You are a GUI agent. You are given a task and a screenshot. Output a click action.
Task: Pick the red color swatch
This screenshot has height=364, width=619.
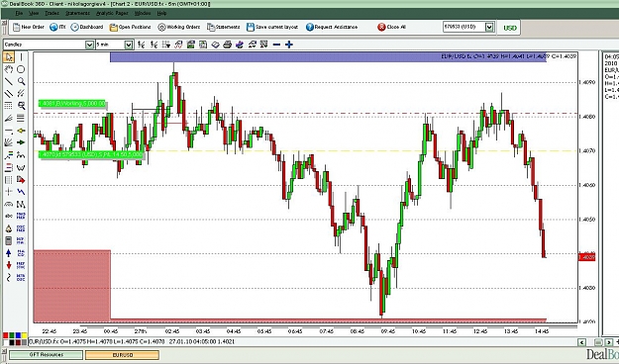click(6, 335)
